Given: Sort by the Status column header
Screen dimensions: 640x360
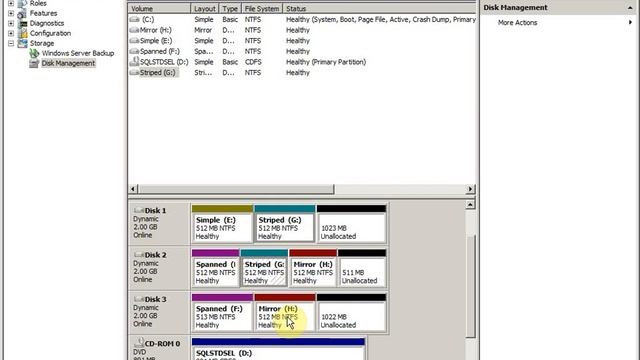Looking at the screenshot, I should coord(379,8).
